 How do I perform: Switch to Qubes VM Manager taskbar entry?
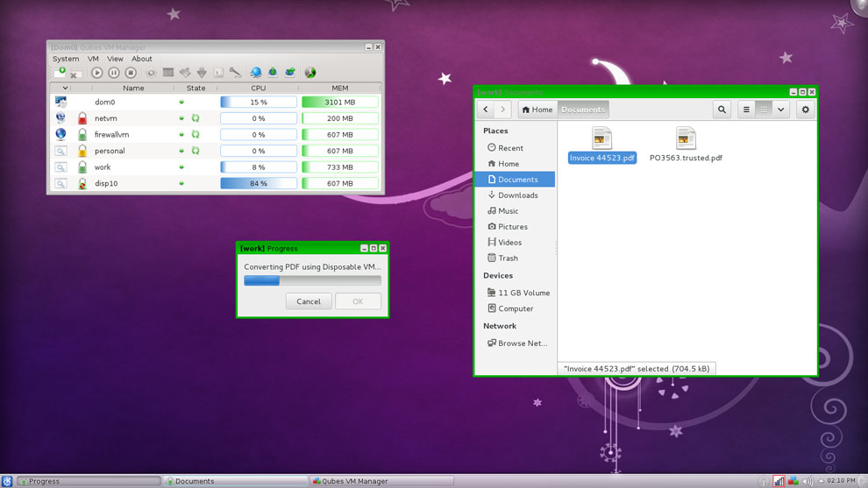382,481
